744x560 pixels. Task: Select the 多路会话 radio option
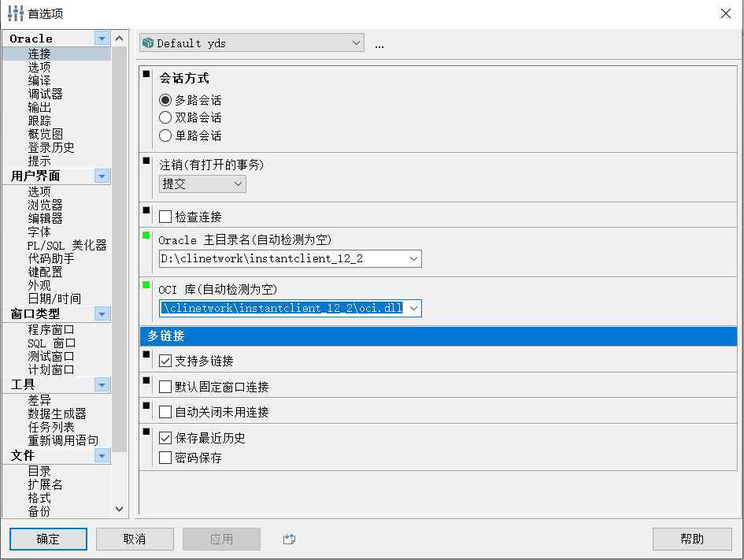tap(165, 100)
